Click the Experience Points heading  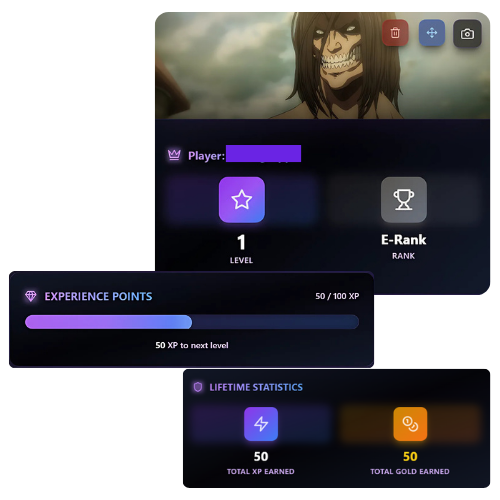click(98, 296)
